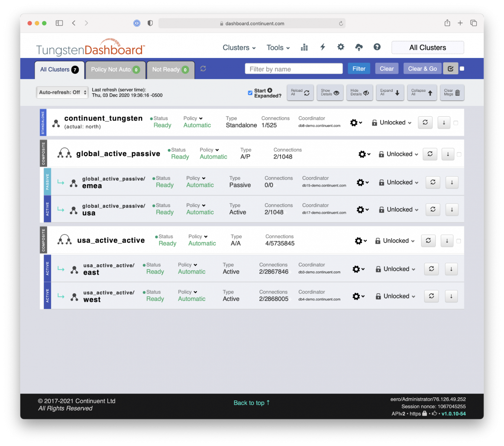Switch to the Policy Not Auto tab
The width and height of the screenshot is (504, 446).
pos(115,70)
